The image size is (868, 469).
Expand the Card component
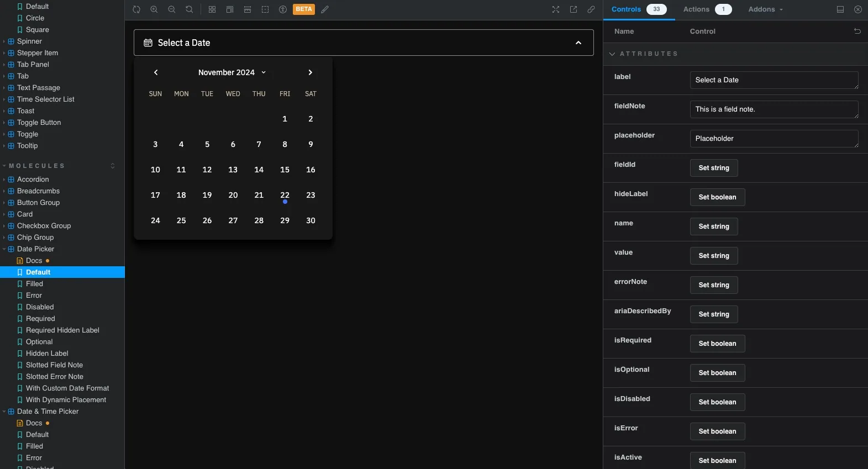tap(25, 214)
